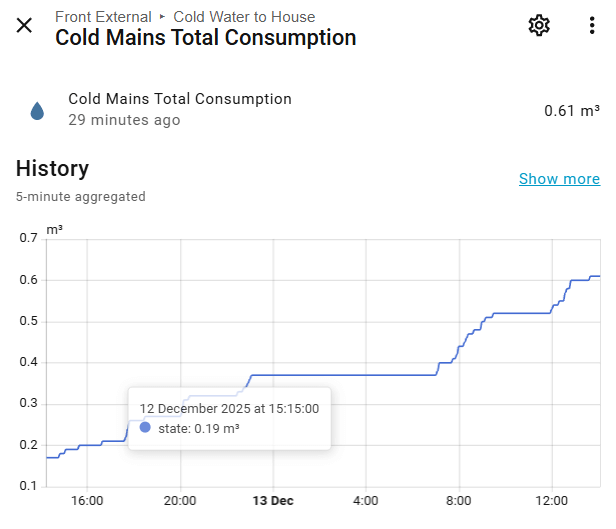Image resolution: width=616 pixels, height=529 pixels.
Task: Open the three-dot overflow menu
Action: 592,26
